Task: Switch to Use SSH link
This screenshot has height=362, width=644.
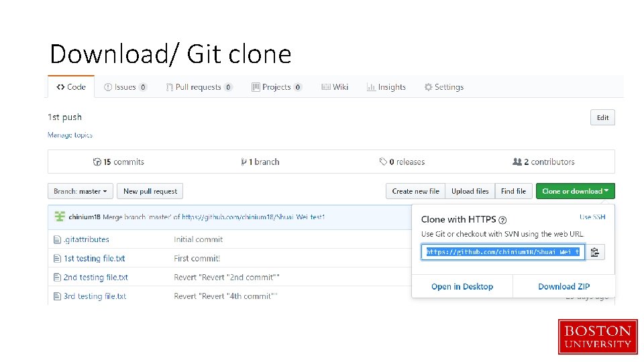Action: click(x=592, y=217)
